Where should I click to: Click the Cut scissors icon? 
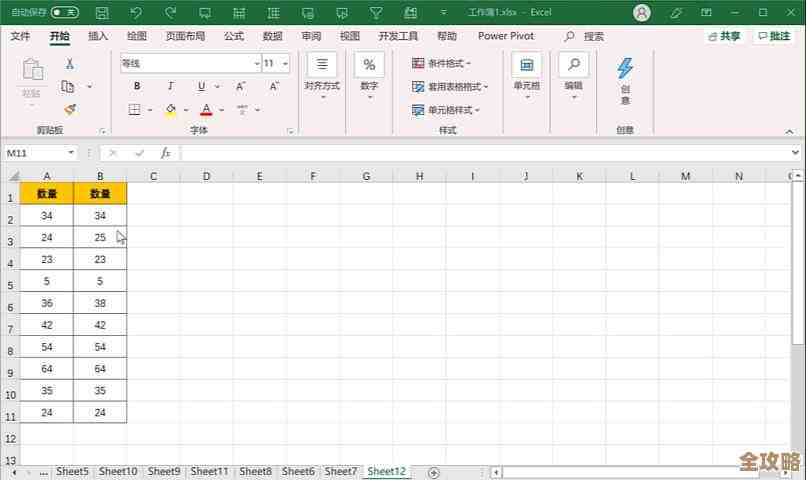point(69,63)
